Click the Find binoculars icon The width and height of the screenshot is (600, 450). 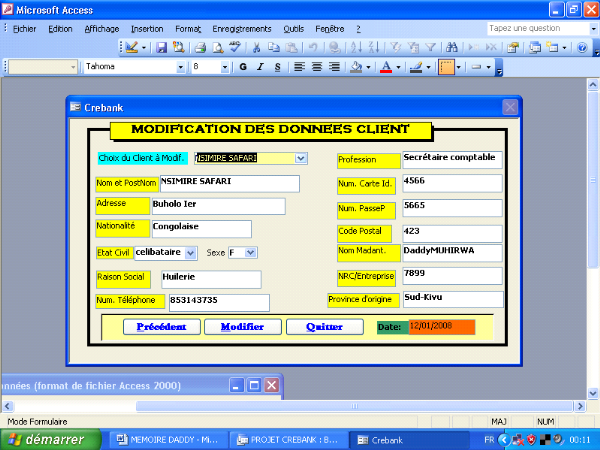point(452,47)
